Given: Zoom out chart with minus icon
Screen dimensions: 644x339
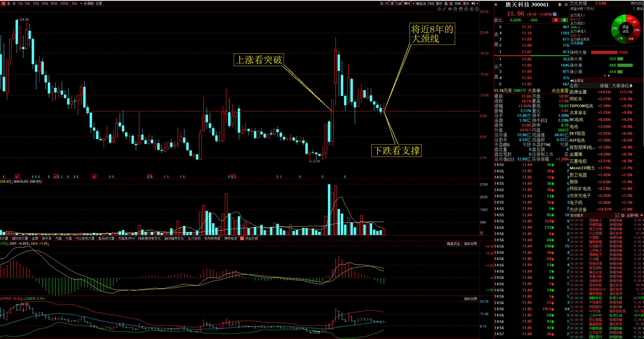Looking at the screenshot, I should click(477, 9).
